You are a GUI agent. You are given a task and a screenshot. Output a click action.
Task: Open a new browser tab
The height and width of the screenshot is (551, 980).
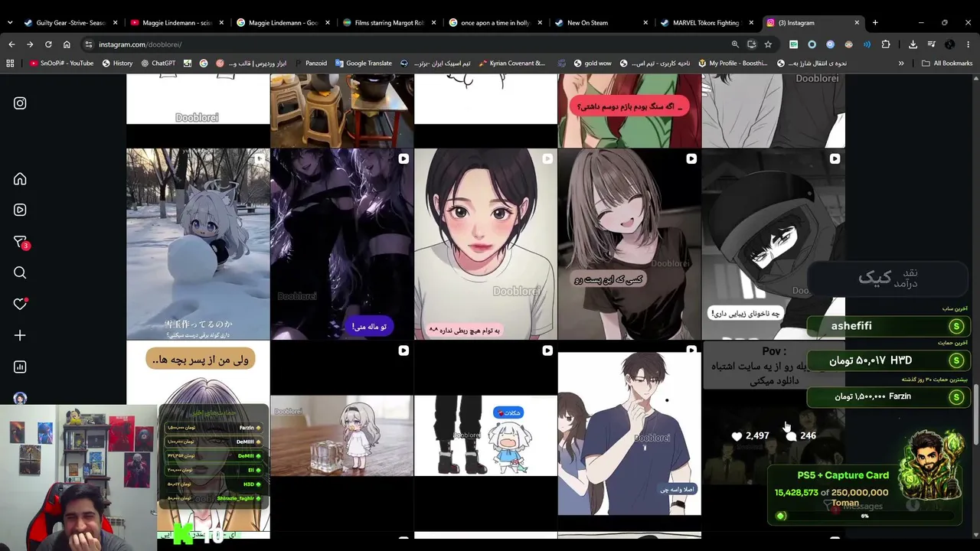click(x=875, y=23)
